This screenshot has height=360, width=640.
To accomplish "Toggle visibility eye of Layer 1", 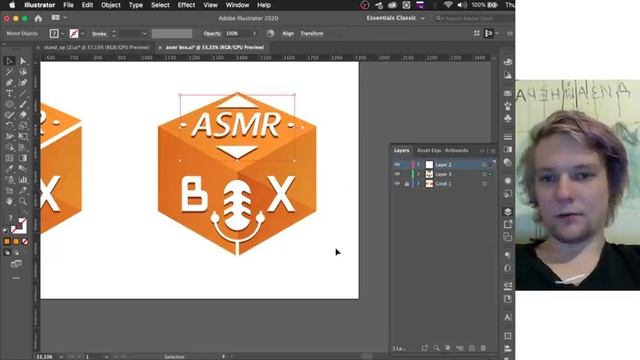I will pyautogui.click(x=397, y=174).
